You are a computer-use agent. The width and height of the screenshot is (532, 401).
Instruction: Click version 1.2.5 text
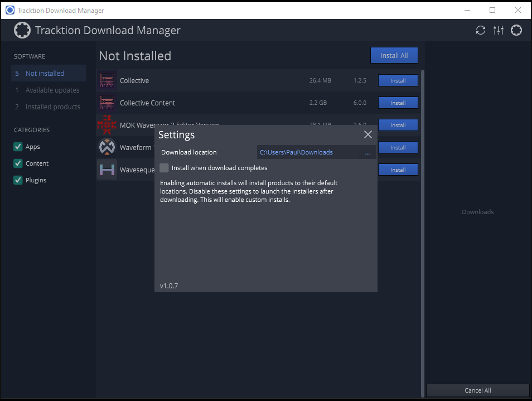360,80
